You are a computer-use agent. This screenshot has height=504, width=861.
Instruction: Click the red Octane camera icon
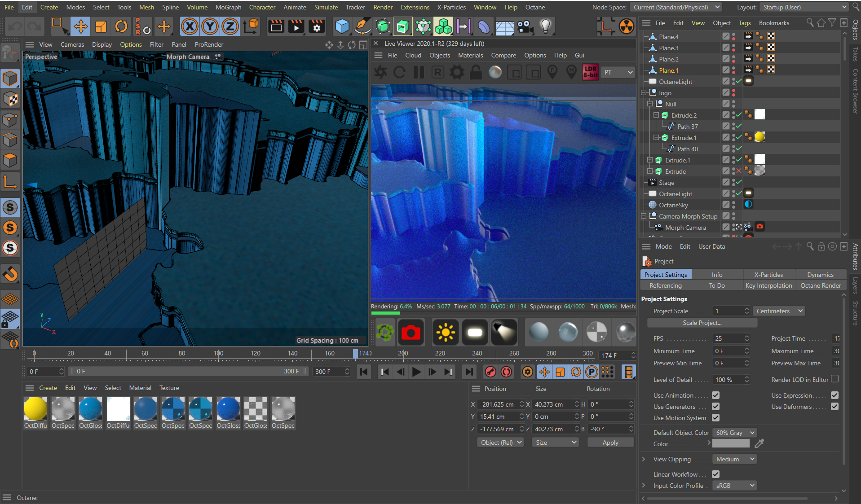[411, 333]
